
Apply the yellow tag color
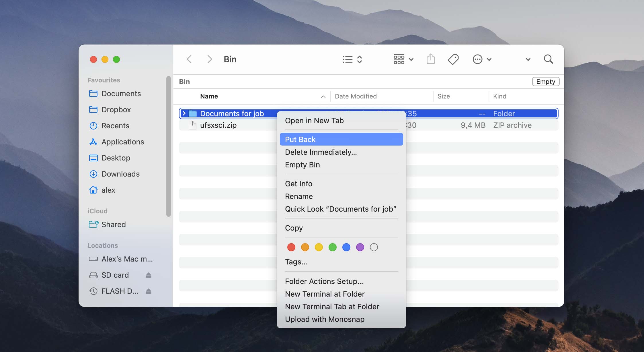point(319,247)
